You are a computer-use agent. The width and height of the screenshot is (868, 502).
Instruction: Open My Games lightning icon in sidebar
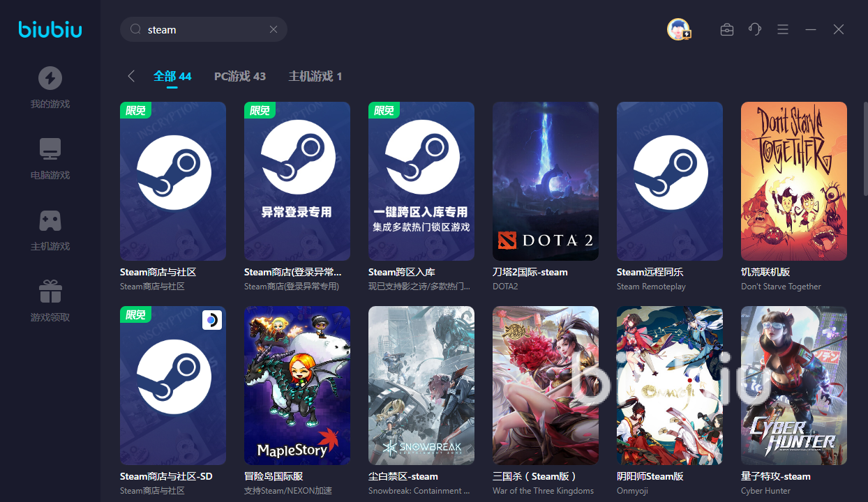(50, 78)
